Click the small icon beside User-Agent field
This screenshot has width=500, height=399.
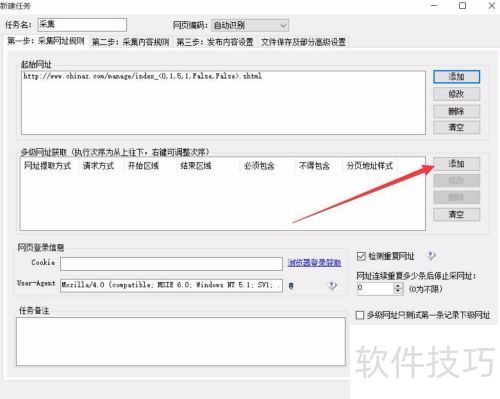pyautogui.click(x=291, y=286)
